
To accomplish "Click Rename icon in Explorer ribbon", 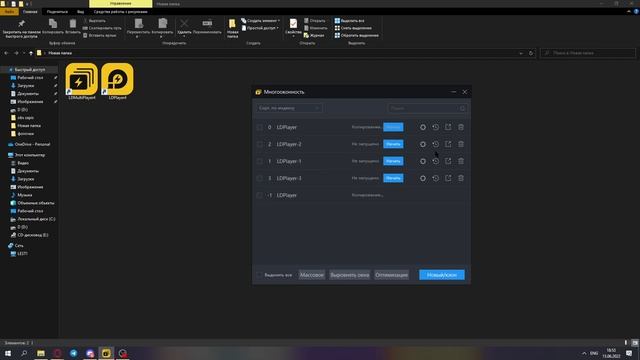I will click(x=207, y=27).
